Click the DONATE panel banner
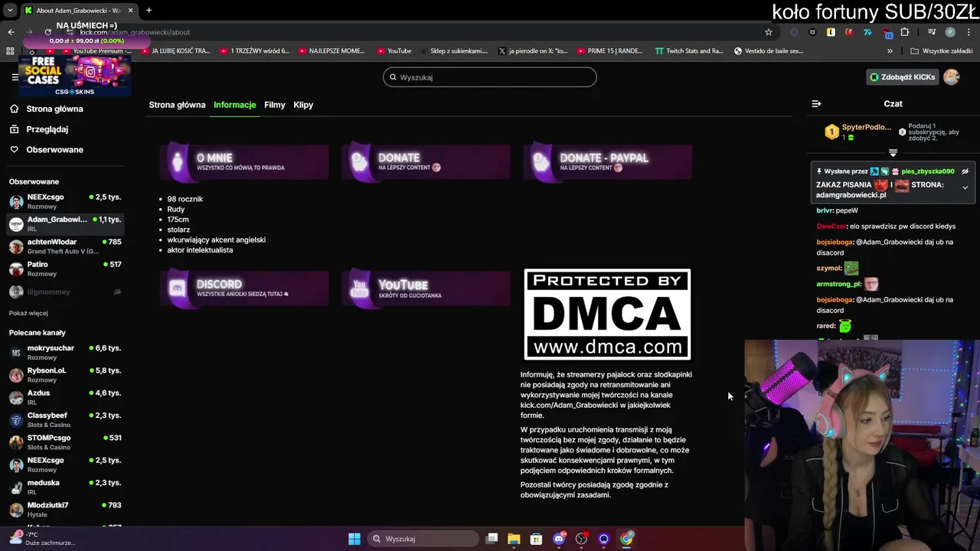This screenshot has width=980, height=551. pyautogui.click(x=426, y=162)
